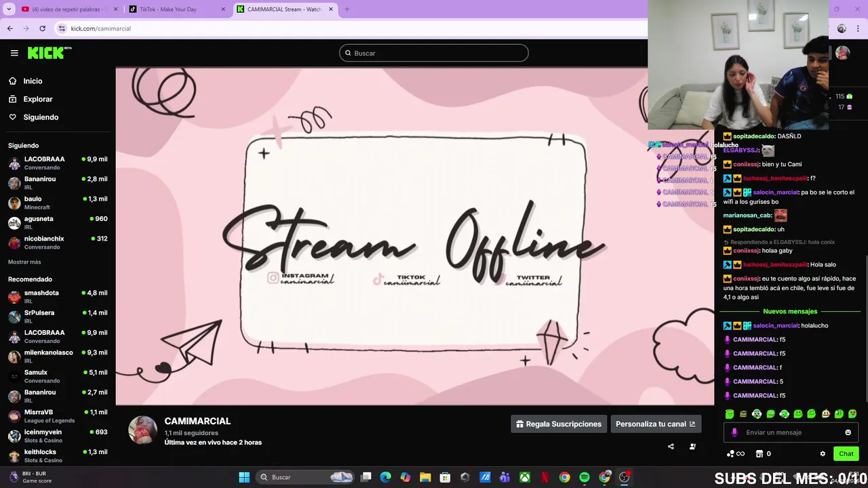Screen dimensions: 868x488
Task: Open a new browser tab
Action: pos(347,9)
